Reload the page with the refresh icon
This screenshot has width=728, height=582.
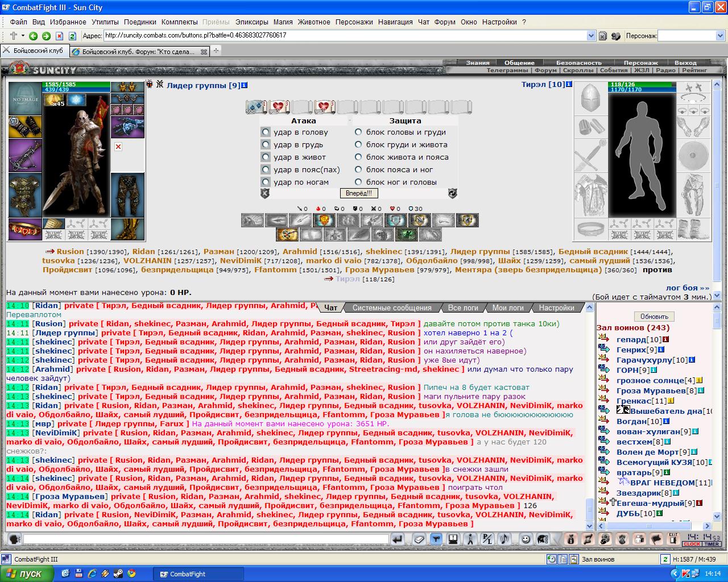pos(72,36)
